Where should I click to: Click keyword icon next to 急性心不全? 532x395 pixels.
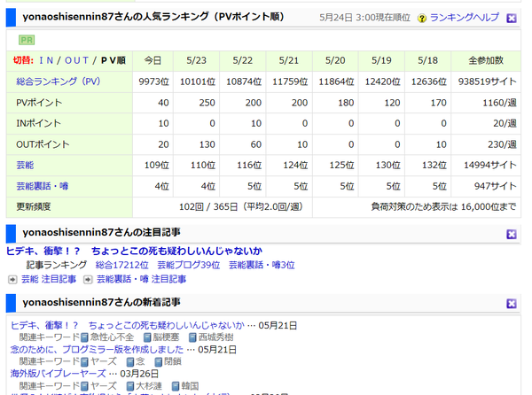coord(84,337)
